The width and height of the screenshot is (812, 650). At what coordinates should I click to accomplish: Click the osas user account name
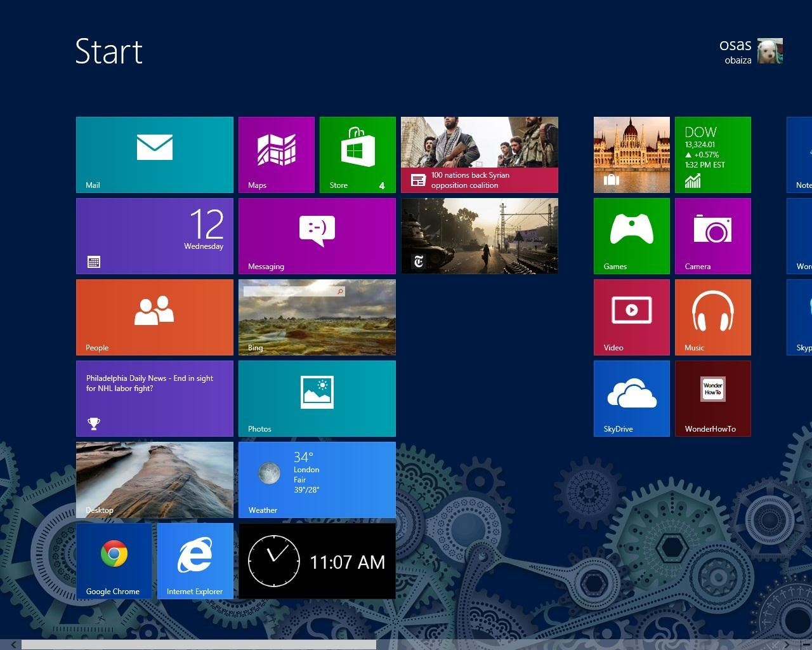tap(735, 45)
